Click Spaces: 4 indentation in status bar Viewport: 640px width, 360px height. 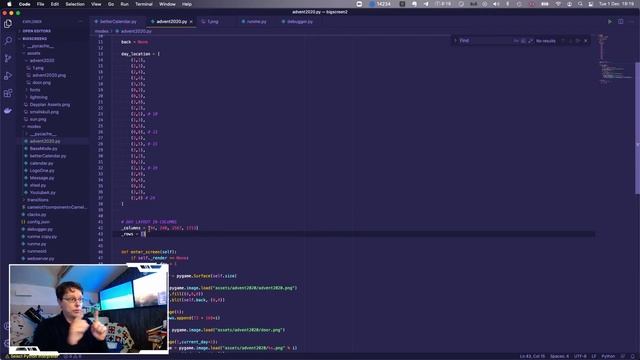tap(559, 356)
